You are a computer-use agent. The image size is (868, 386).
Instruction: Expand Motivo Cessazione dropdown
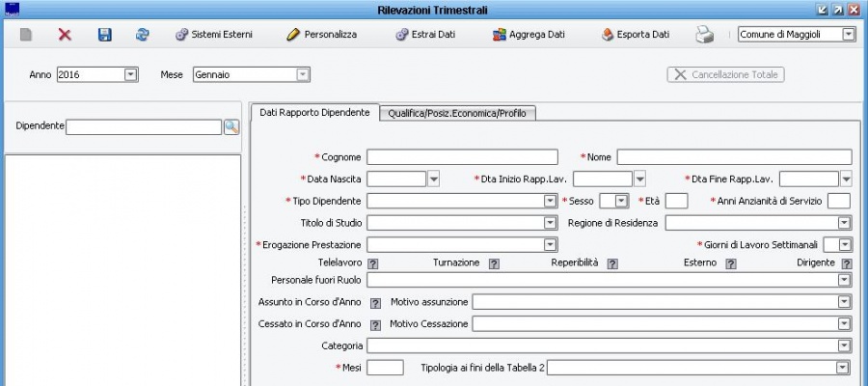pos(844,324)
